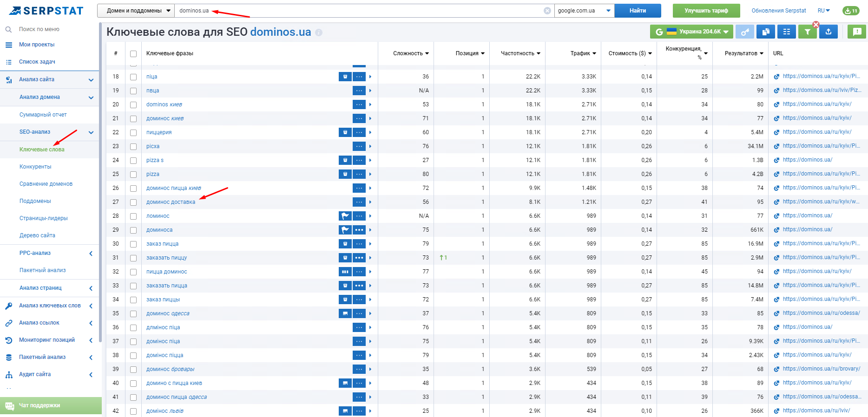Open the downloads counter badge showing 11
The image size is (868, 417).
(x=851, y=11)
